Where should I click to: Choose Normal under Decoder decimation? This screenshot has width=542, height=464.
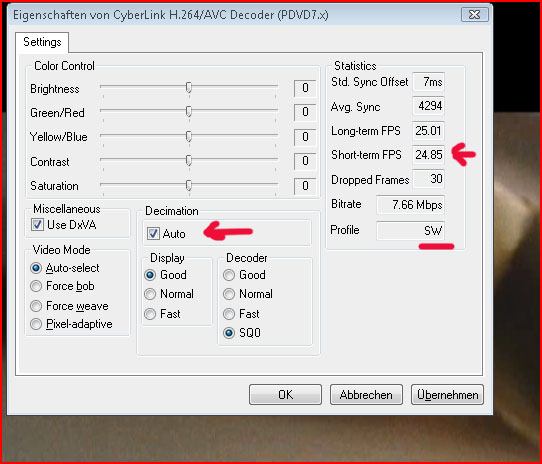click(229, 294)
